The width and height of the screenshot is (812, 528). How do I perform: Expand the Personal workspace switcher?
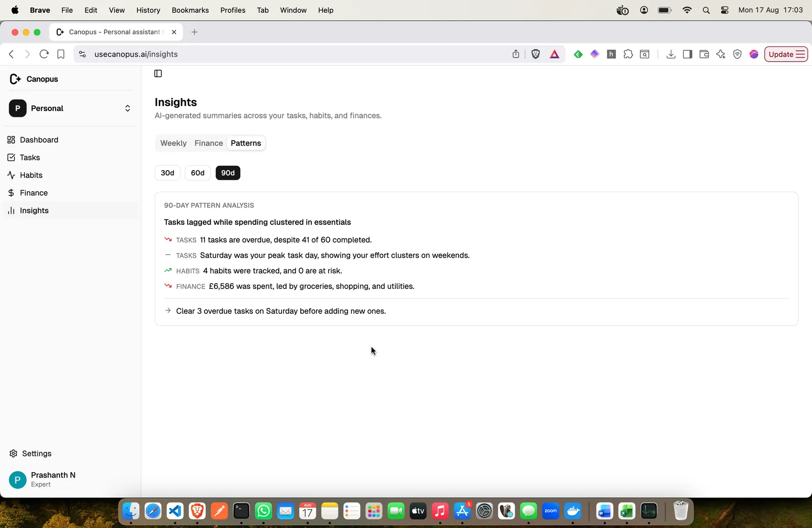71,109
